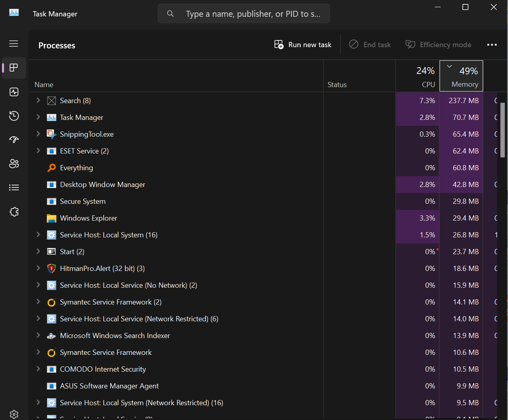Open the Performance page in sidebar

(x=14, y=92)
